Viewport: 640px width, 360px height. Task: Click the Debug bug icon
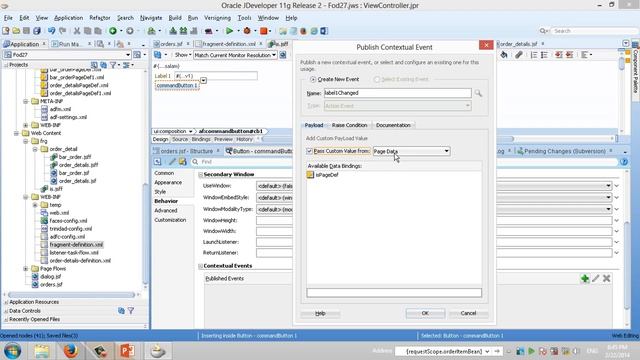pyautogui.click(x=247, y=31)
